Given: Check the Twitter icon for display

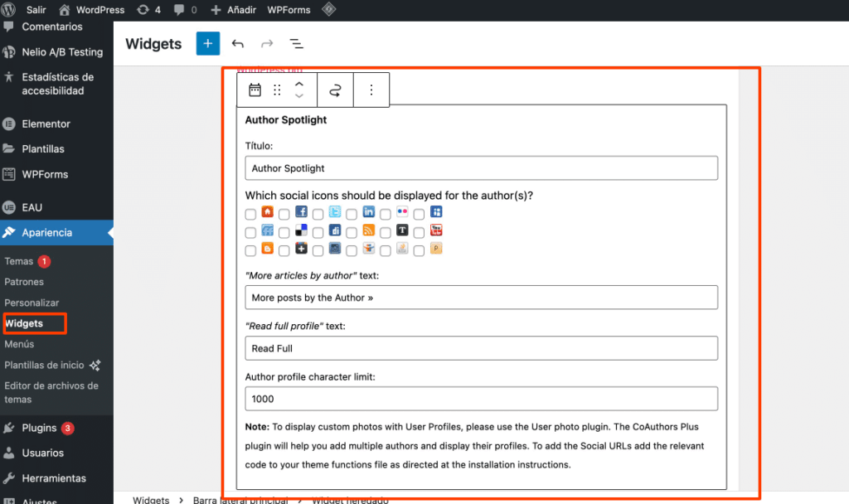Looking at the screenshot, I should pos(318,213).
